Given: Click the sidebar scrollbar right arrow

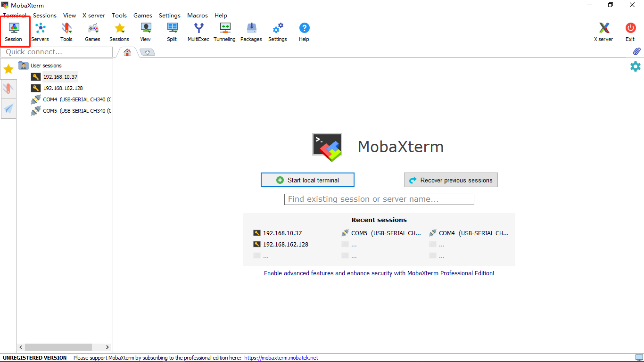Looking at the screenshot, I should [108, 347].
